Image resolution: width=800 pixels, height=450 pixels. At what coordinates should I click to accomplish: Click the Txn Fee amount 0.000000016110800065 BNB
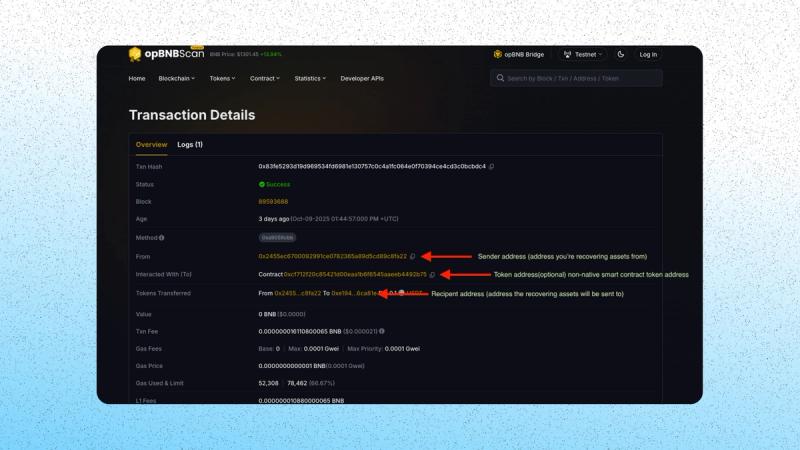point(299,332)
